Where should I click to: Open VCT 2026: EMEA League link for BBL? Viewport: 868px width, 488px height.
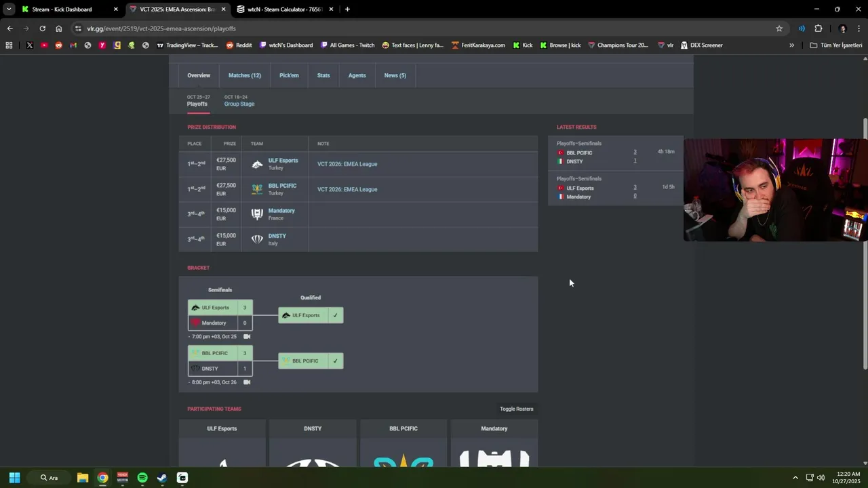[347, 189]
